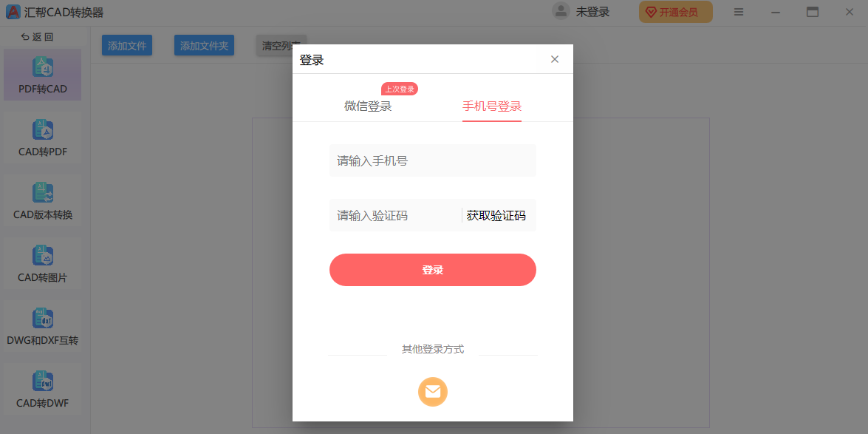Switch to 手机号登录 tab
The width and height of the screenshot is (868, 434).
coord(492,106)
